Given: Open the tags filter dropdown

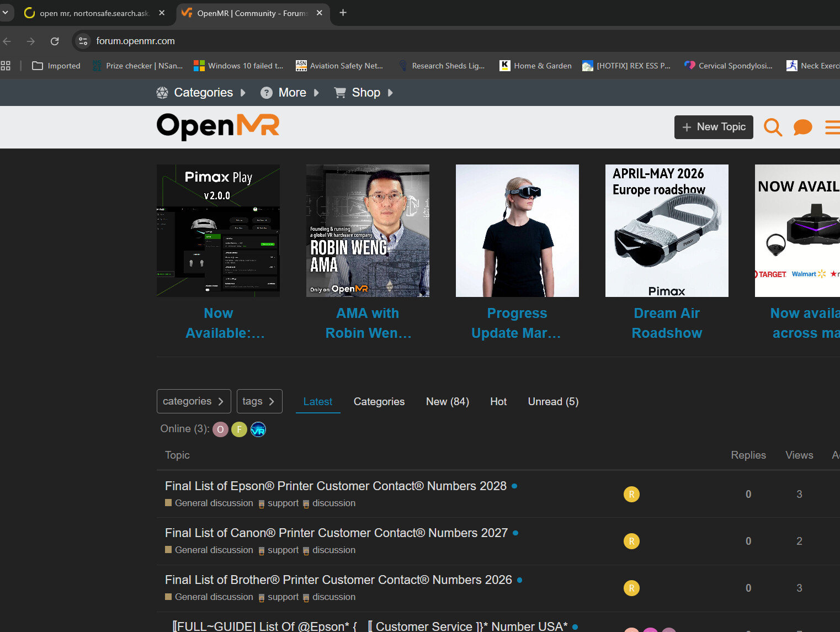Looking at the screenshot, I should coord(259,401).
